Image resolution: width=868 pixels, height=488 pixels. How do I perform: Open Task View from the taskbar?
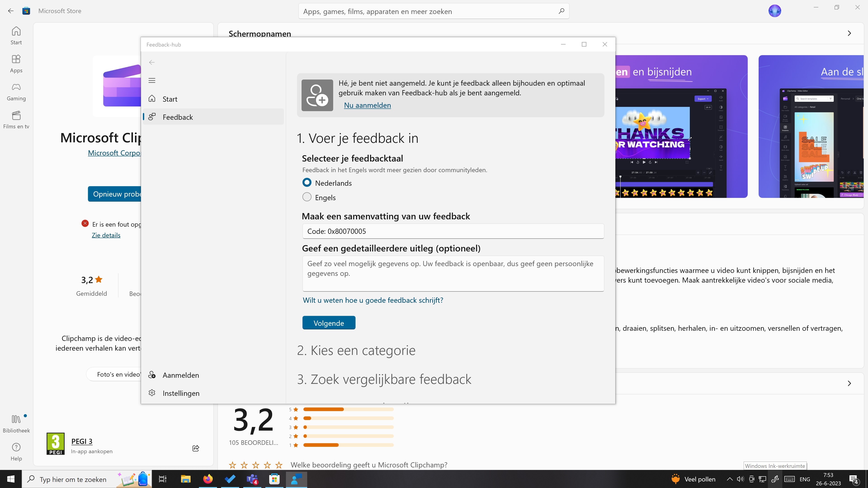pyautogui.click(x=163, y=479)
